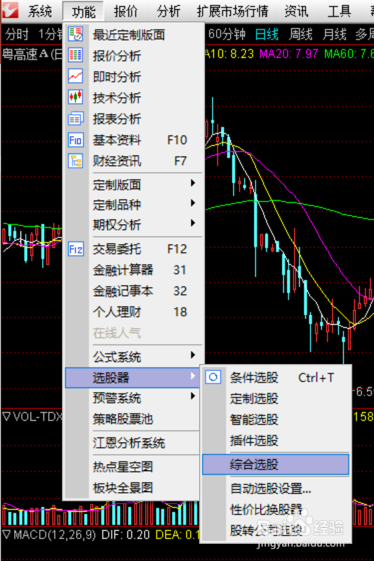Select 定制选股 in the submenu

pos(276,399)
